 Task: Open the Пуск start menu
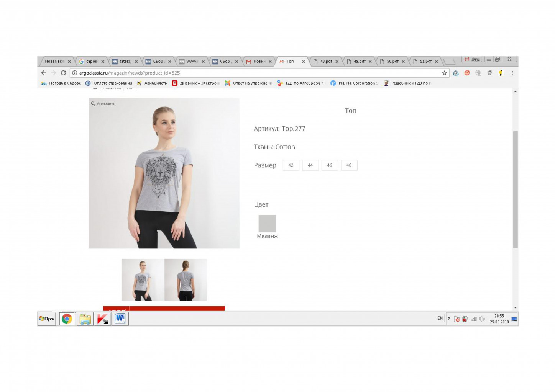pyautogui.click(x=47, y=318)
